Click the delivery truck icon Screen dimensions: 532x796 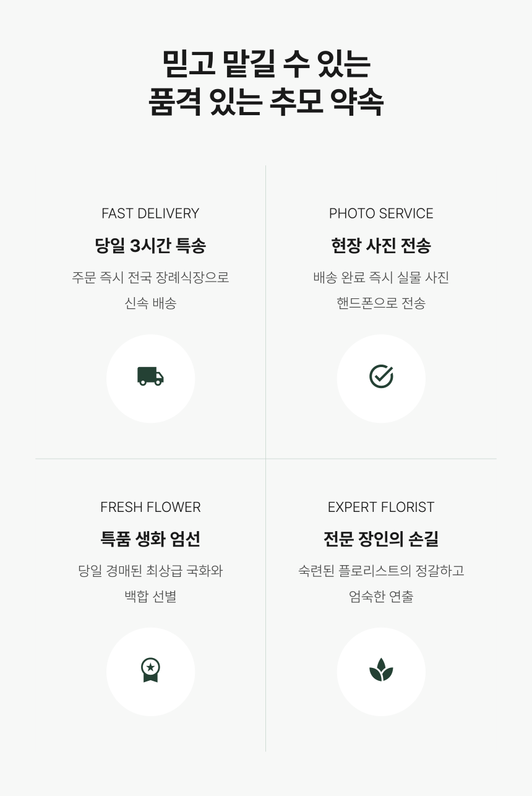150,376
